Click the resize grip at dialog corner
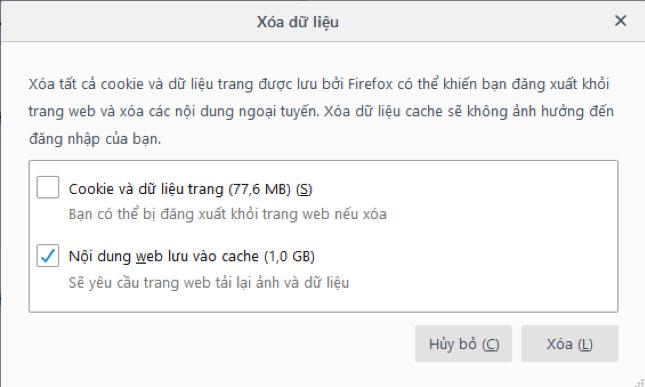645x387 pixels. click(x=639, y=382)
